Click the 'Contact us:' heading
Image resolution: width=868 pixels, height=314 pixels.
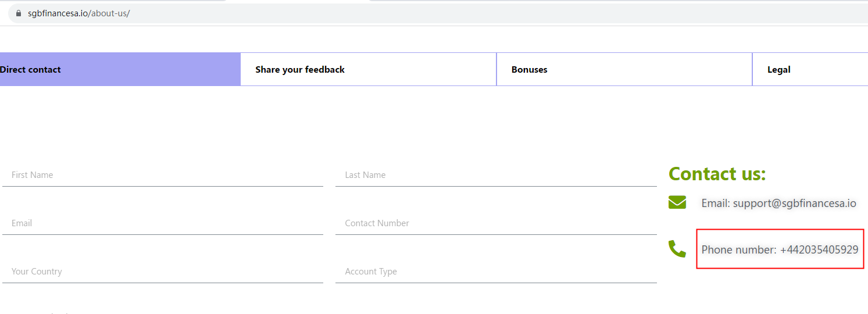tap(717, 174)
